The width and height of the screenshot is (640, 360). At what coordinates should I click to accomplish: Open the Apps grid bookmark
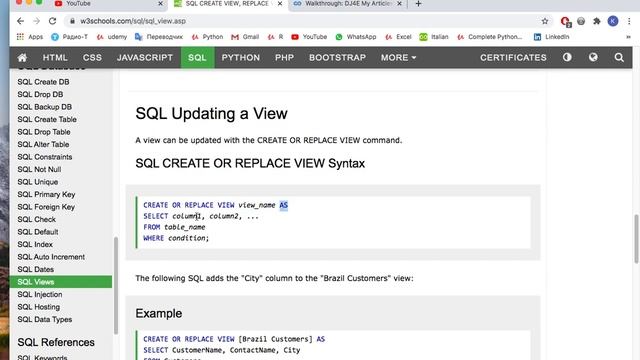click(x=29, y=37)
